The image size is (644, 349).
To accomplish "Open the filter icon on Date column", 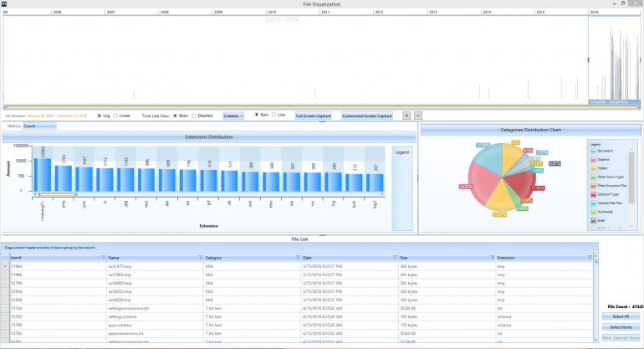I will 395,257.
